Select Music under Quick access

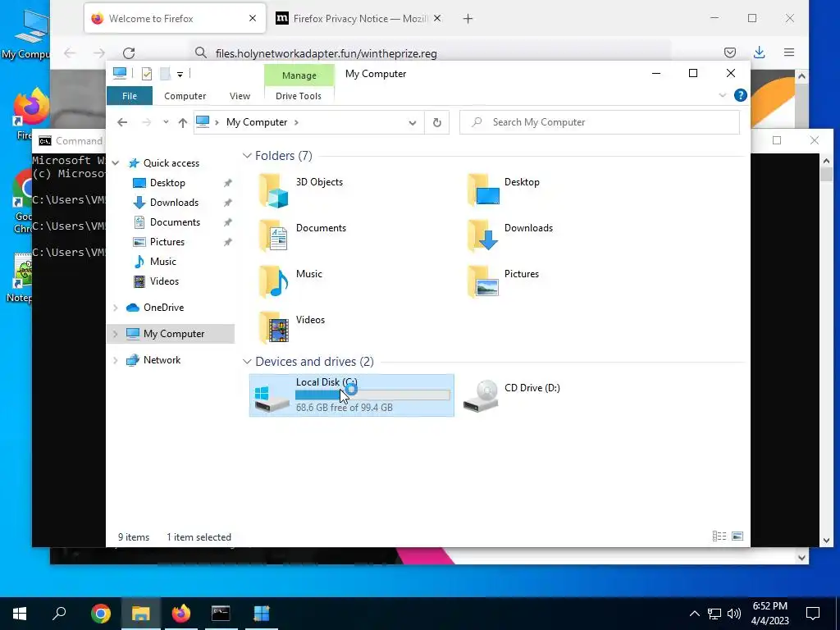[163, 262]
